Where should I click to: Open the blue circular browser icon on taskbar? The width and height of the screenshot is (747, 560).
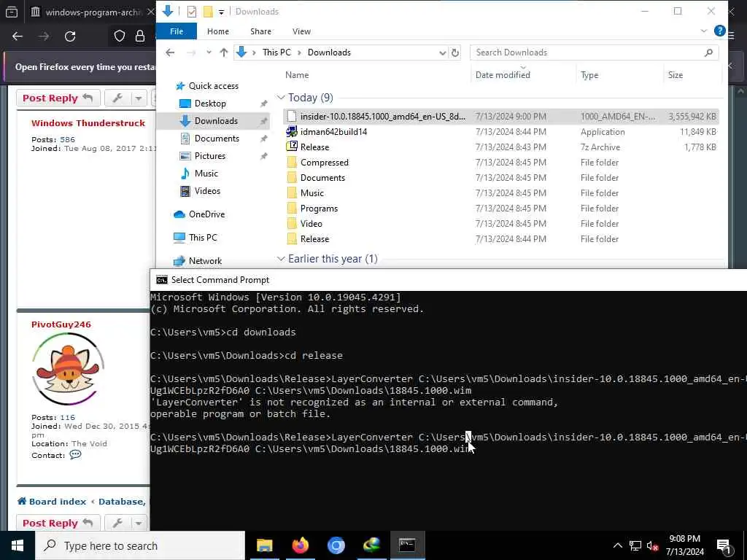click(x=336, y=545)
